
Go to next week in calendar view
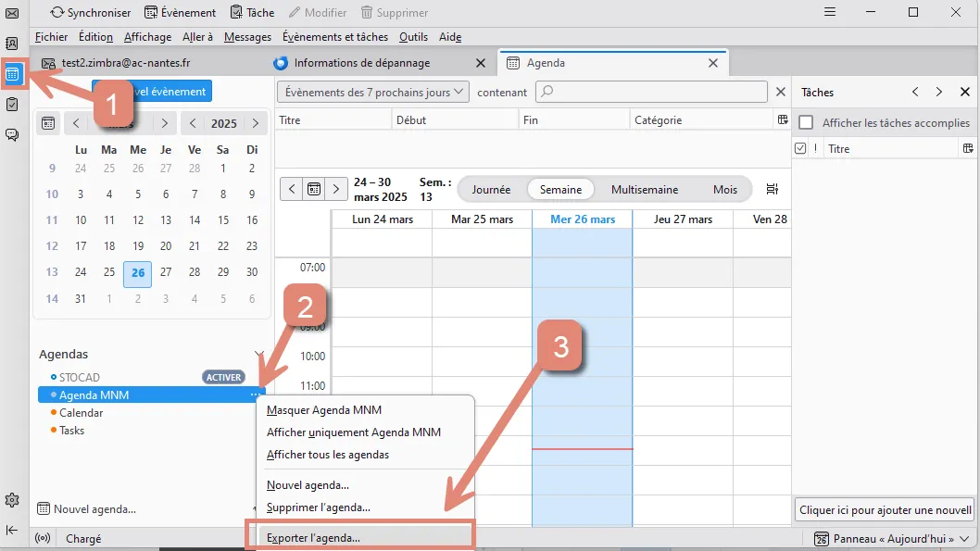(335, 189)
